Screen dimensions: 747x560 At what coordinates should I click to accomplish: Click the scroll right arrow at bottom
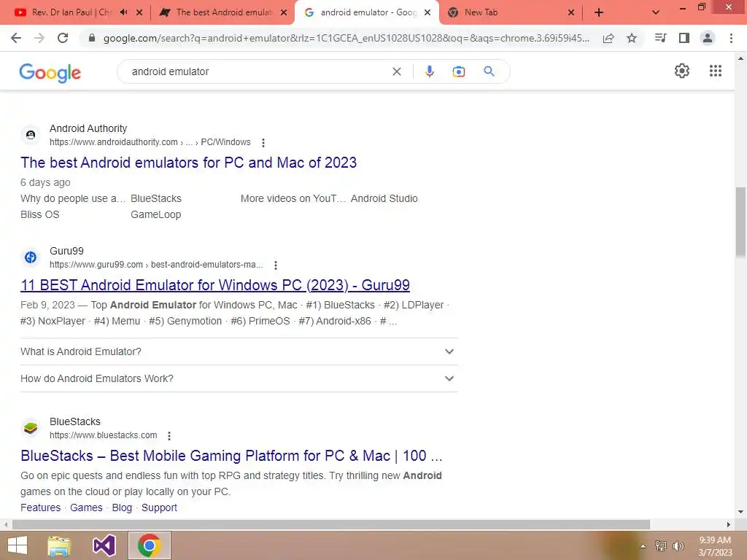(729, 525)
